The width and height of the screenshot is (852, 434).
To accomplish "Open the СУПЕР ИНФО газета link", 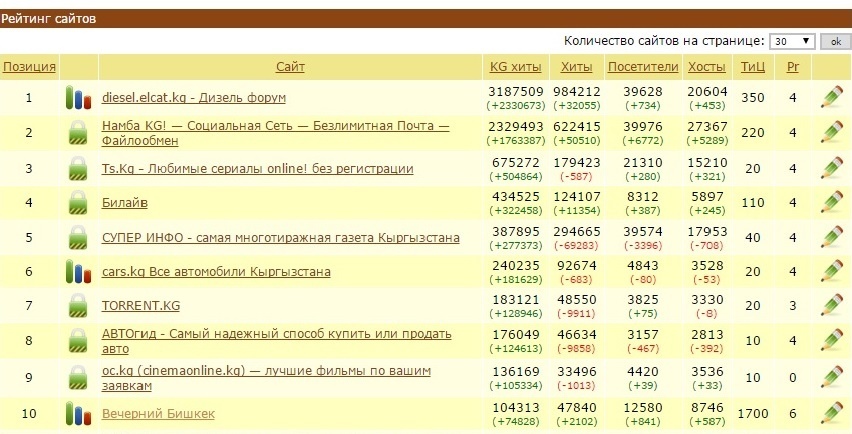I will tap(280, 238).
